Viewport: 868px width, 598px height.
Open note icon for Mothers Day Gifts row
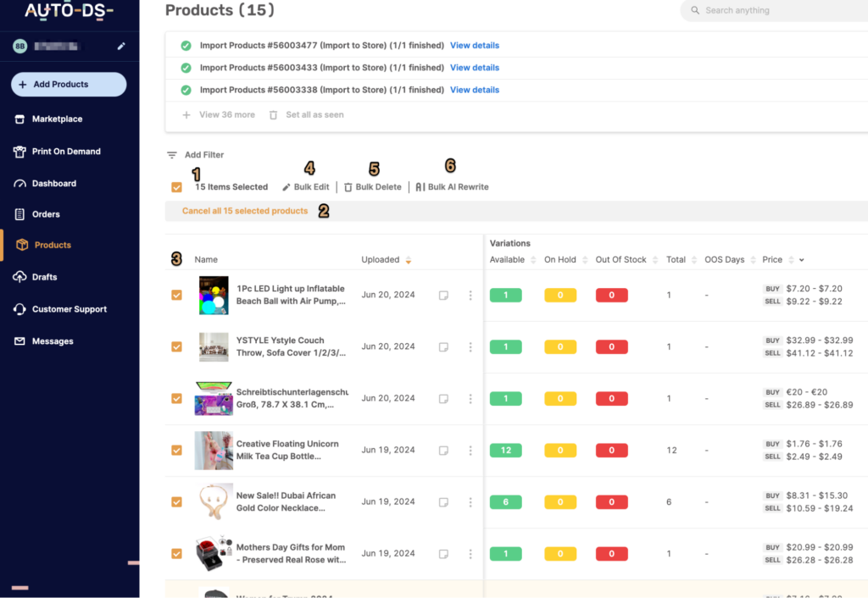(443, 554)
